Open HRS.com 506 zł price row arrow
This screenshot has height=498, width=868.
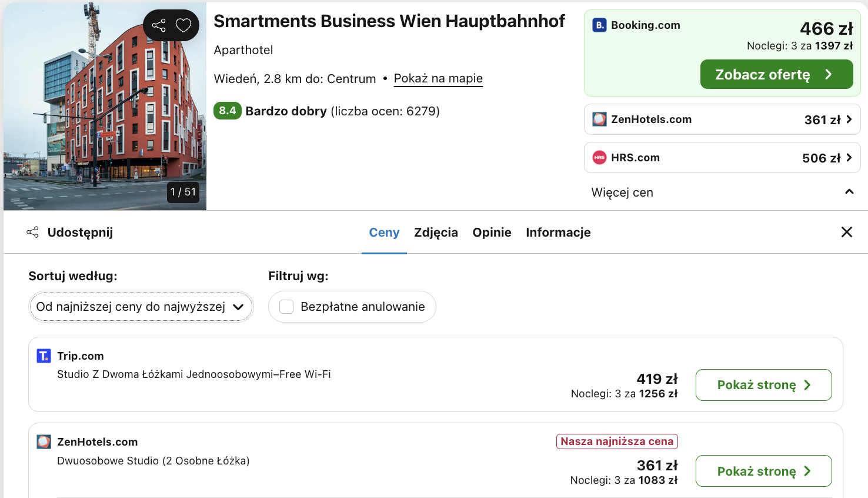(849, 158)
